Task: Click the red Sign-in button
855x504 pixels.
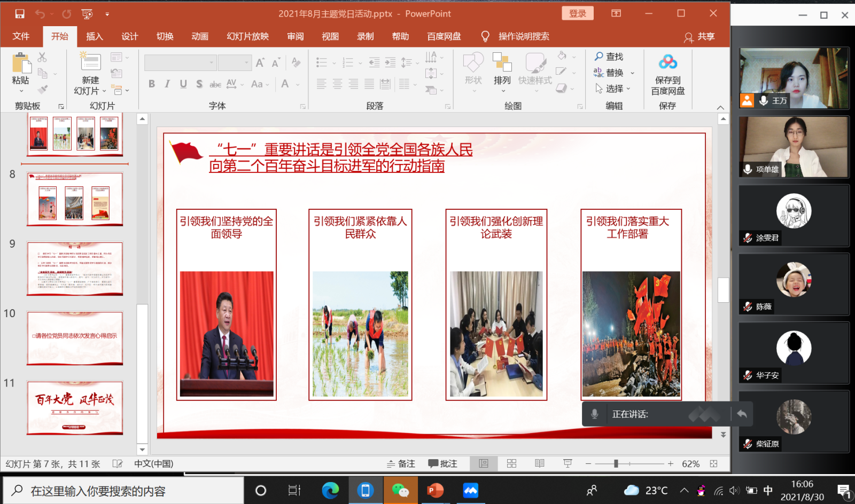Action: pos(577,14)
